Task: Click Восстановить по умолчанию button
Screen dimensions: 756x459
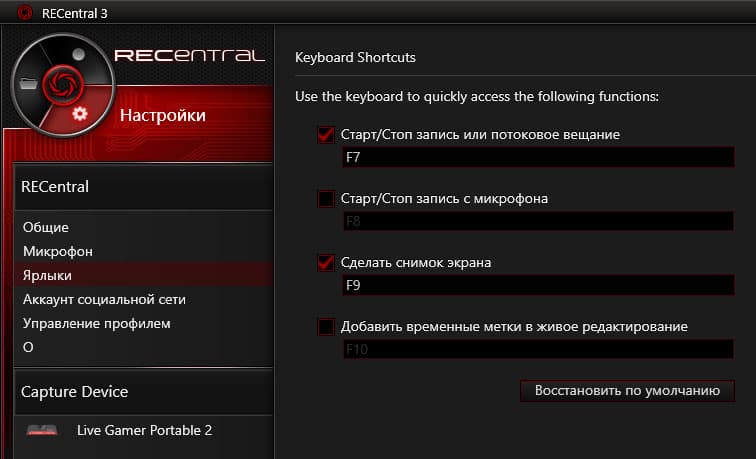Action: tap(627, 390)
